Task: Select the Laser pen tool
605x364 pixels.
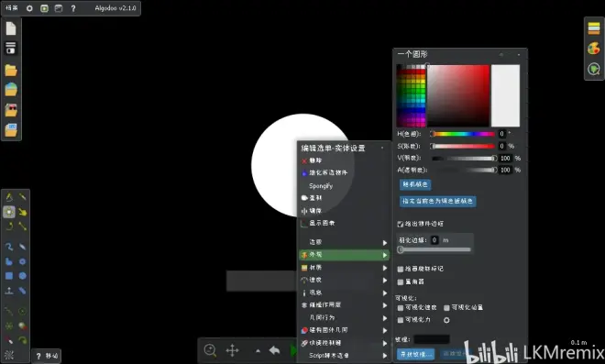Action: [x=9, y=340]
